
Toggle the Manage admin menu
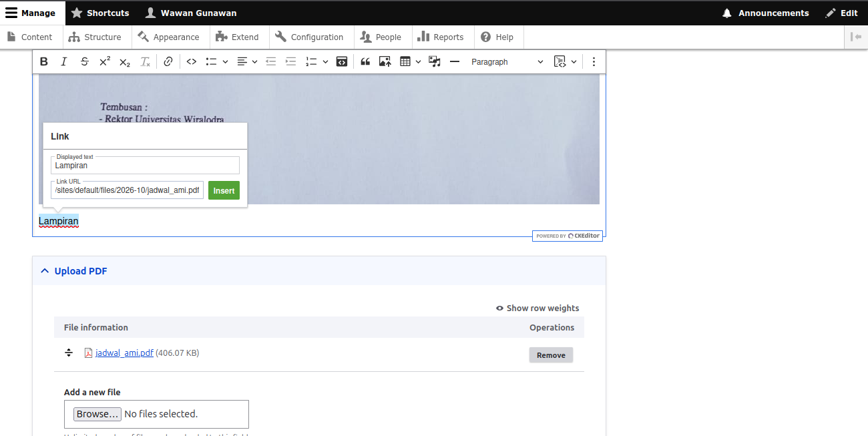coord(33,13)
